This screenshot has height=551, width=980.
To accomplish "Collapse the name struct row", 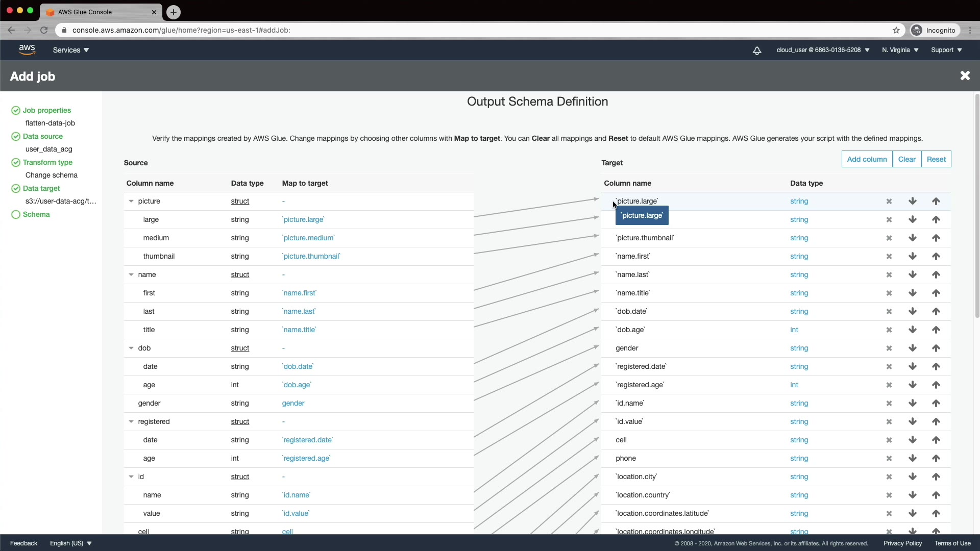I will [131, 275].
